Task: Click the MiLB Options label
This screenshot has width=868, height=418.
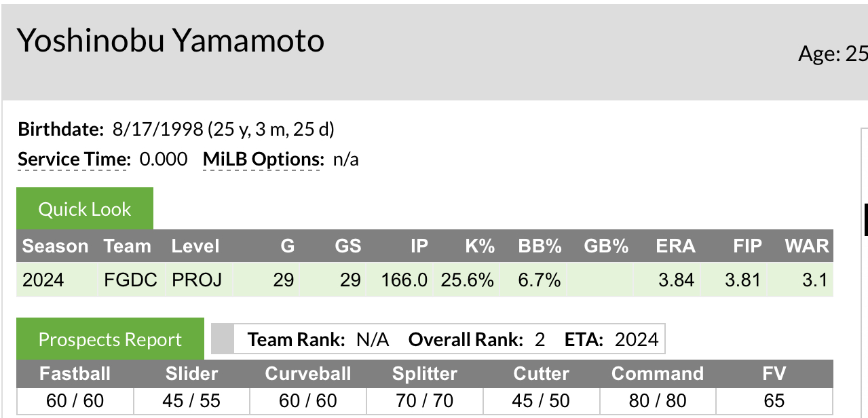Action: point(263,159)
